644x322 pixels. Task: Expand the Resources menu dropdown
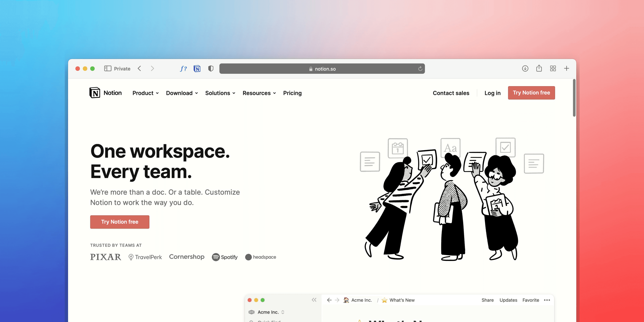pos(259,92)
